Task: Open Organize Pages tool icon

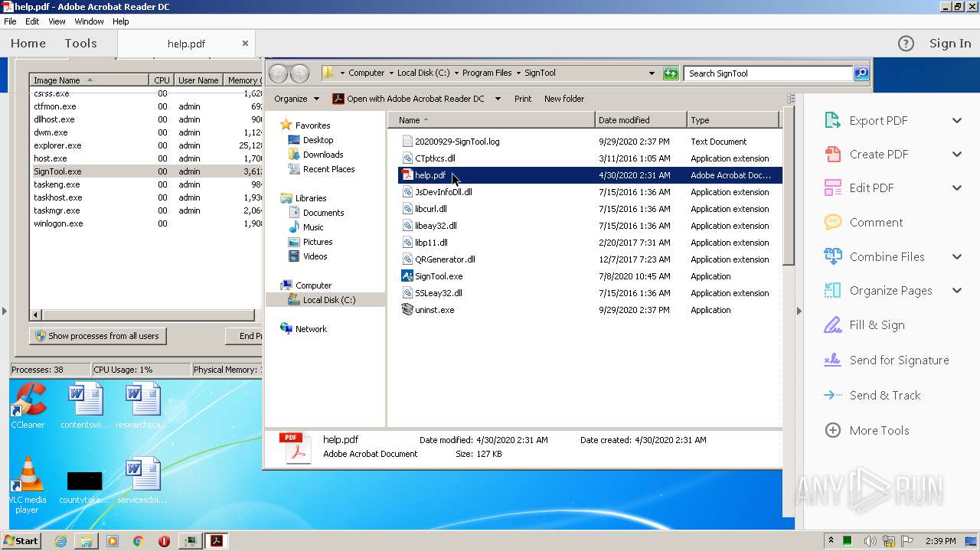Action: (832, 290)
